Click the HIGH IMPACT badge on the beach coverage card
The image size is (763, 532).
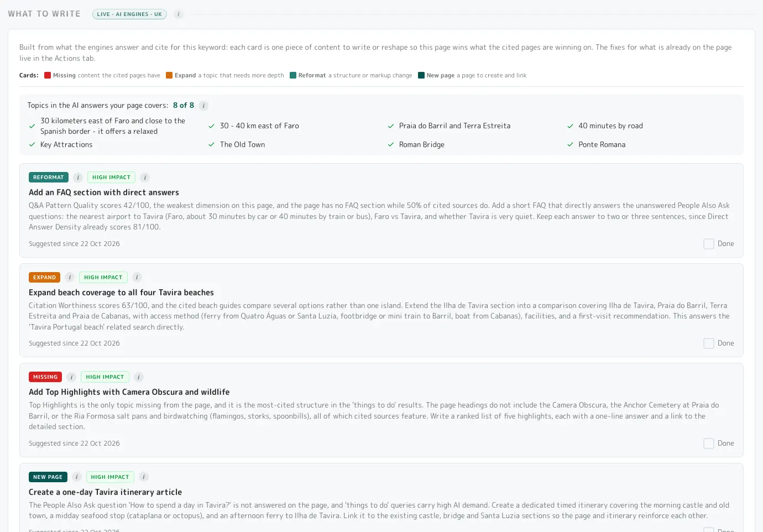tap(103, 277)
